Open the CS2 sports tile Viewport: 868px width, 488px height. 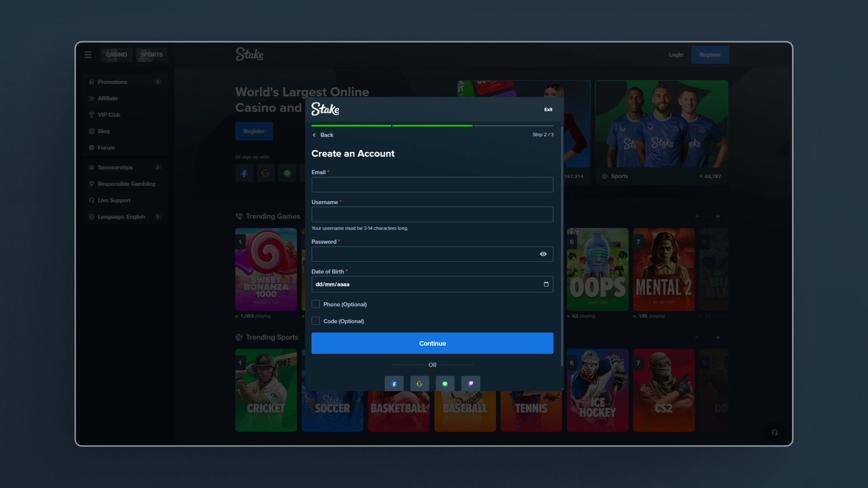tap(664, 390)
